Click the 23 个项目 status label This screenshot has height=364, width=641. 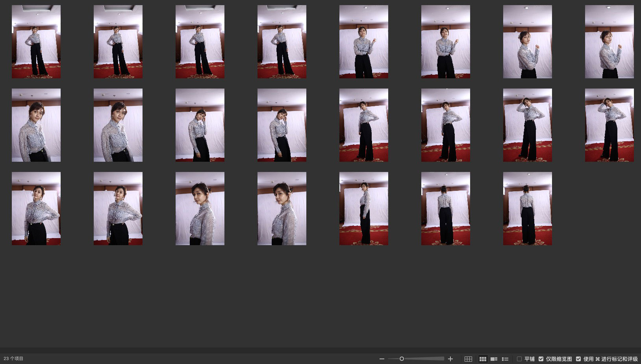14,358
